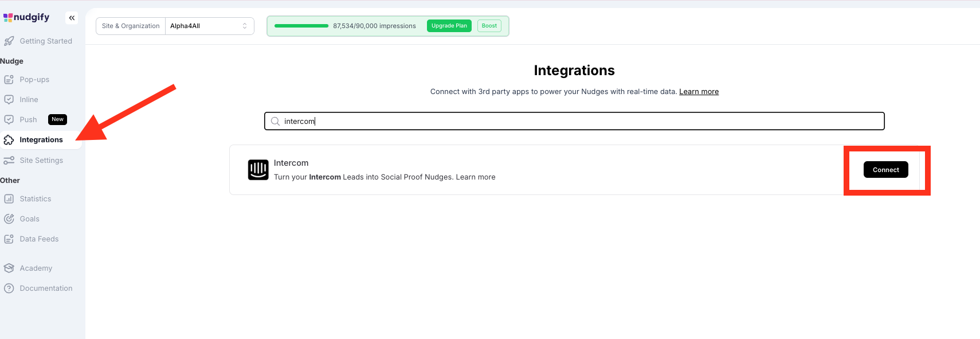Click the Integrations puzzle icon
This screenshot has height=339, width=980.
click(x=9, y=140)
